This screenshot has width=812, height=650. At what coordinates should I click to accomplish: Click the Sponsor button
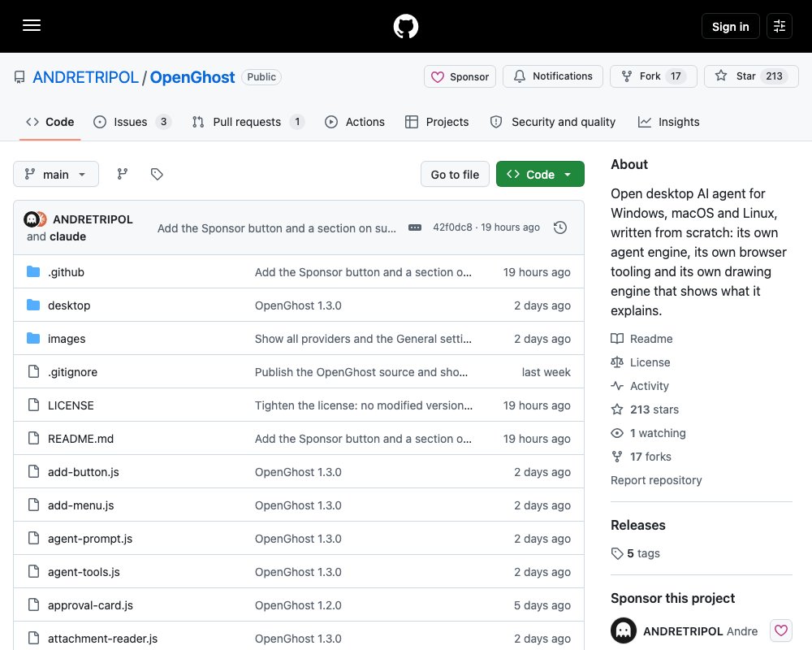(460, 76)
